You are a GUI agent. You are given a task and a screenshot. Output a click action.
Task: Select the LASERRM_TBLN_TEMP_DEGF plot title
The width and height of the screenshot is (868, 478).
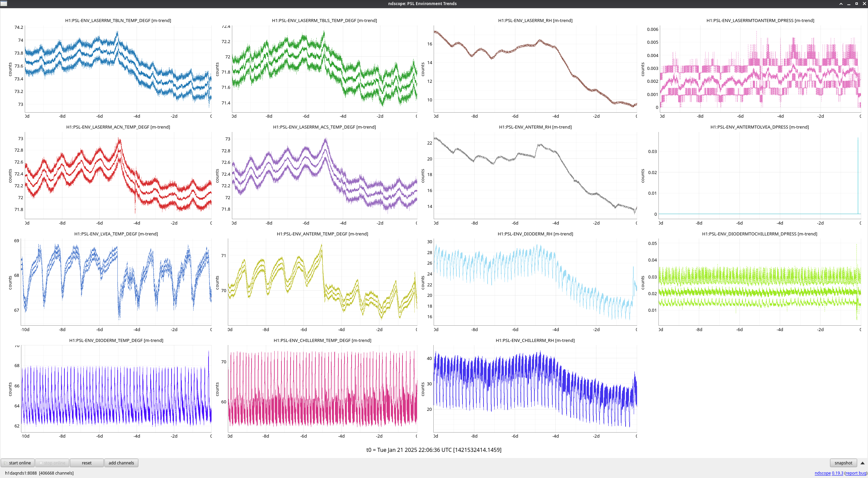118,20
